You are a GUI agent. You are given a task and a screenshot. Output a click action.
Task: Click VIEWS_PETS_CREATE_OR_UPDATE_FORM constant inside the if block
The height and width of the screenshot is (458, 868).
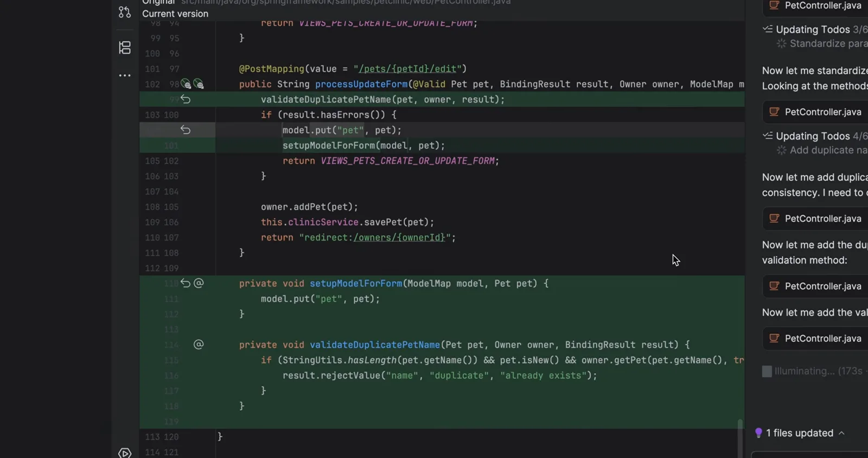[407, 161]
